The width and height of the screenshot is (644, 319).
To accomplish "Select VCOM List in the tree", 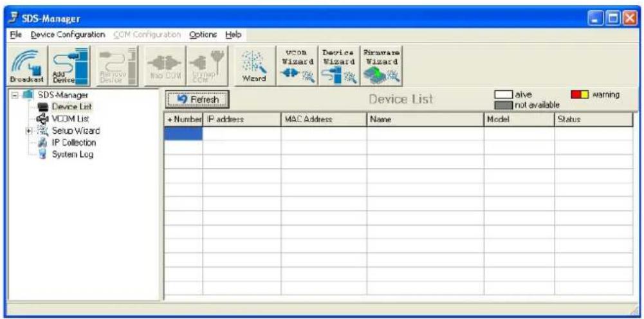I will (70, 119).
